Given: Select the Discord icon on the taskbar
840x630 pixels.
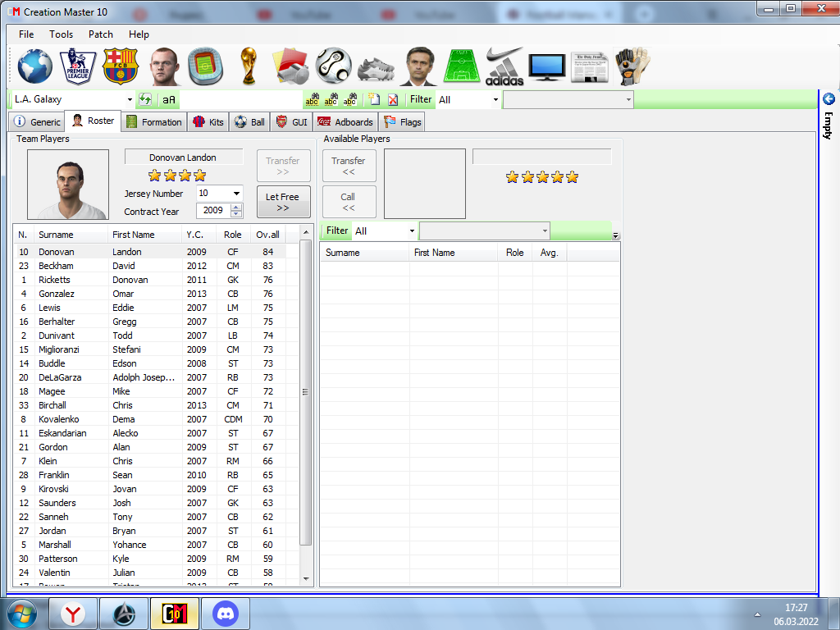Looking at the screenshot, I should coord(225,613).
